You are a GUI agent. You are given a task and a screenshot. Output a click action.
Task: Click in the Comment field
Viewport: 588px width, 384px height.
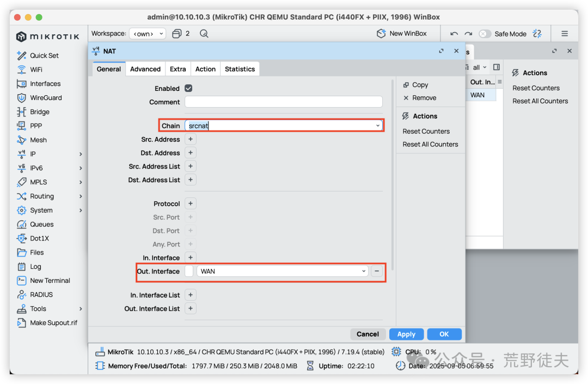coord(284,102)
